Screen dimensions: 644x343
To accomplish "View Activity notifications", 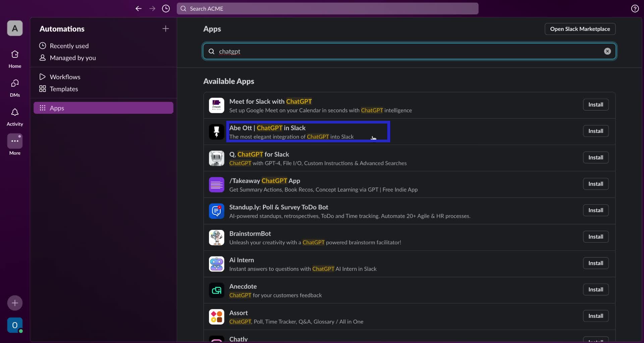I will [x=14, y=116].
